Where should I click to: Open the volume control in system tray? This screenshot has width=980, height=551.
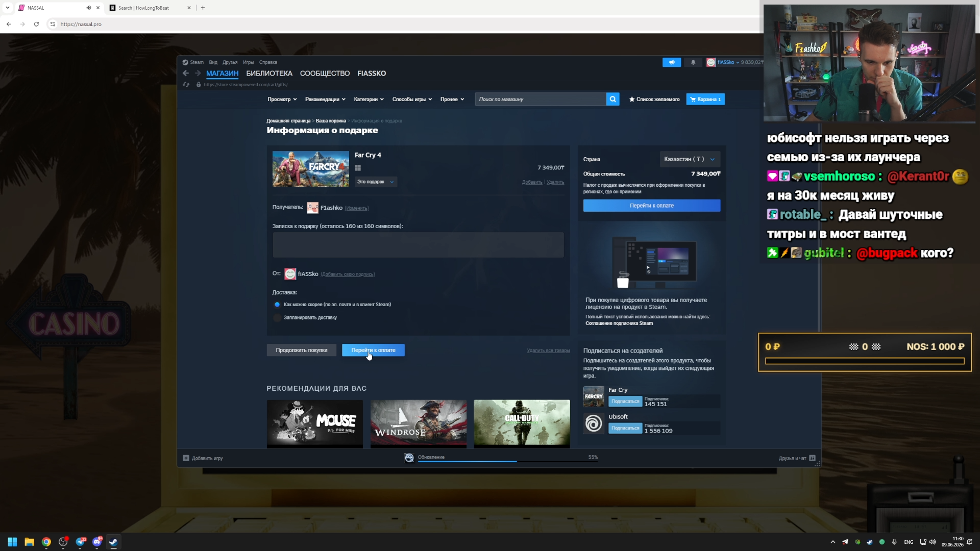[933, 542]
